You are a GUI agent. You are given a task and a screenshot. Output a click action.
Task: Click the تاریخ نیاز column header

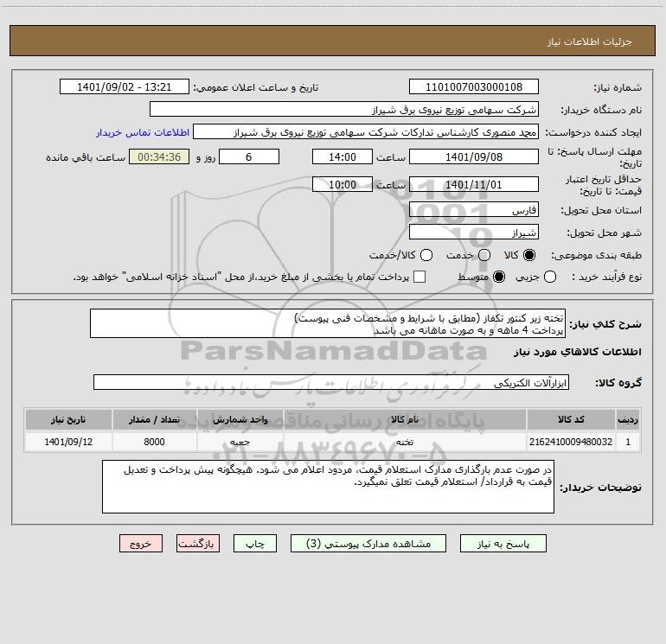(x=68, y=419)
